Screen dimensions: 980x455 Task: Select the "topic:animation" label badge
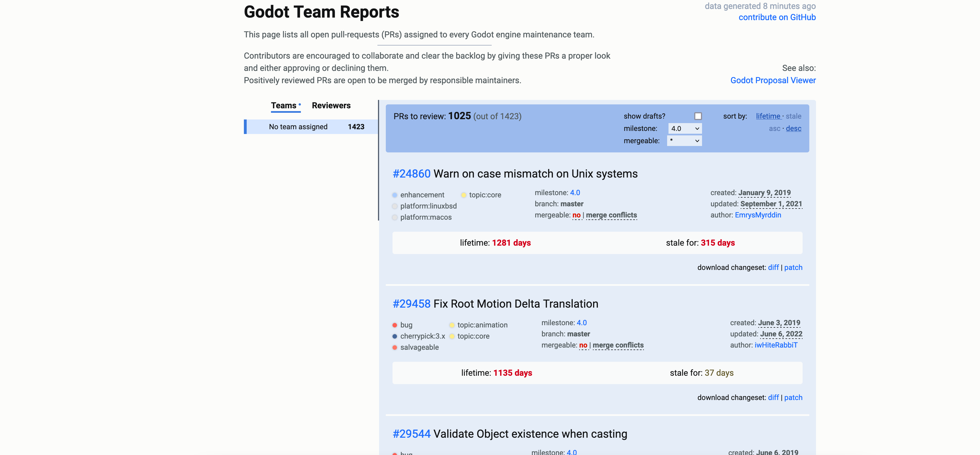[482, 325]
